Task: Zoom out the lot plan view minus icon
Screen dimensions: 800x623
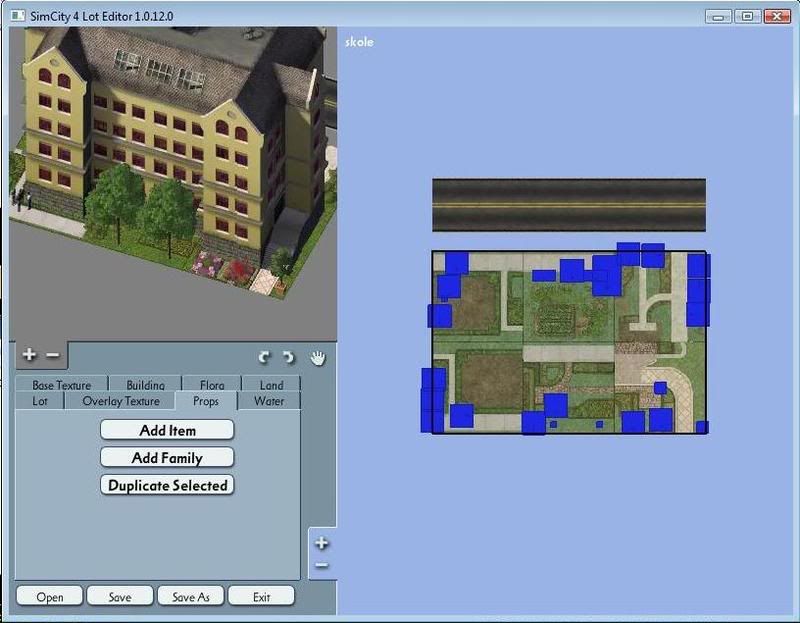Action: coord(321,565)
